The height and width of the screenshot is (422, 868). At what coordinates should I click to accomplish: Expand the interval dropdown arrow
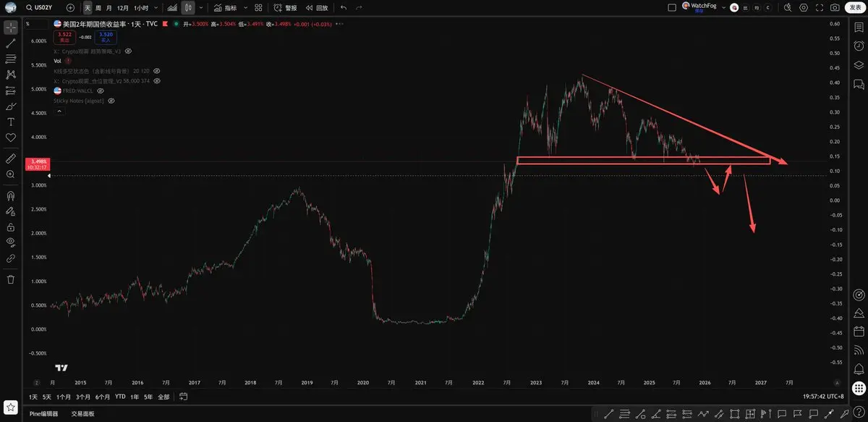click(156, 7)
